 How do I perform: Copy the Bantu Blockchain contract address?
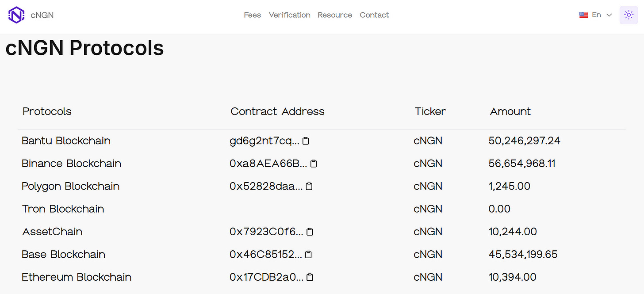[x=306, y=141]
